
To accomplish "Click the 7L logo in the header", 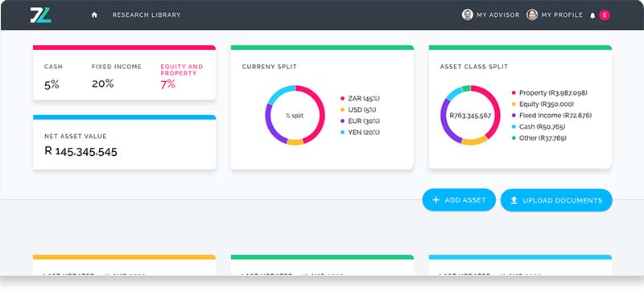I will coord(40,15).
